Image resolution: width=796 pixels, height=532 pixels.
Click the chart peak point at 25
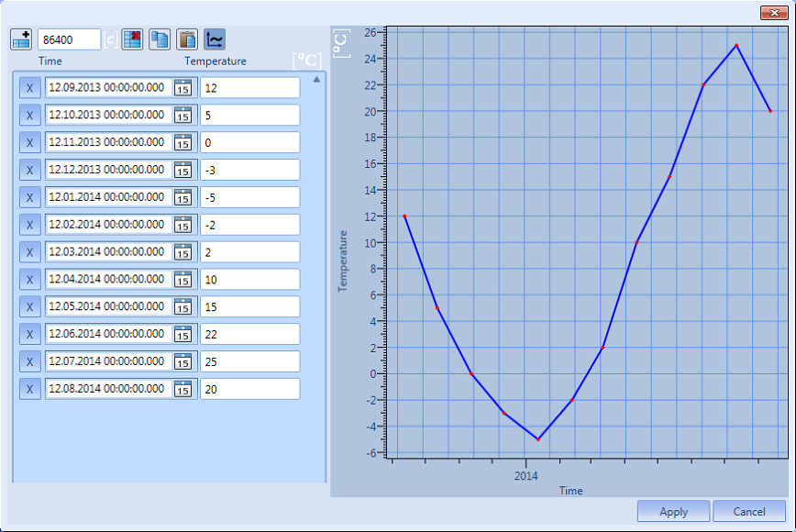coord(736,46)
